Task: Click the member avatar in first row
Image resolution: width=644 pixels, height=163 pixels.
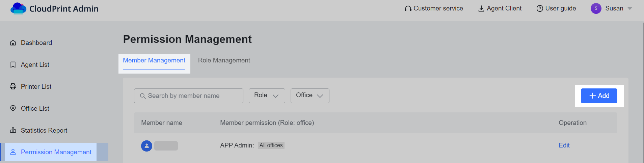Action: tap(146, 146)
